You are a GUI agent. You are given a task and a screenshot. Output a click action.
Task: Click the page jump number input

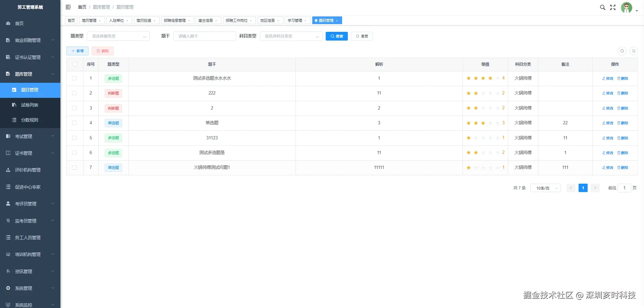[x=624, y=188]
